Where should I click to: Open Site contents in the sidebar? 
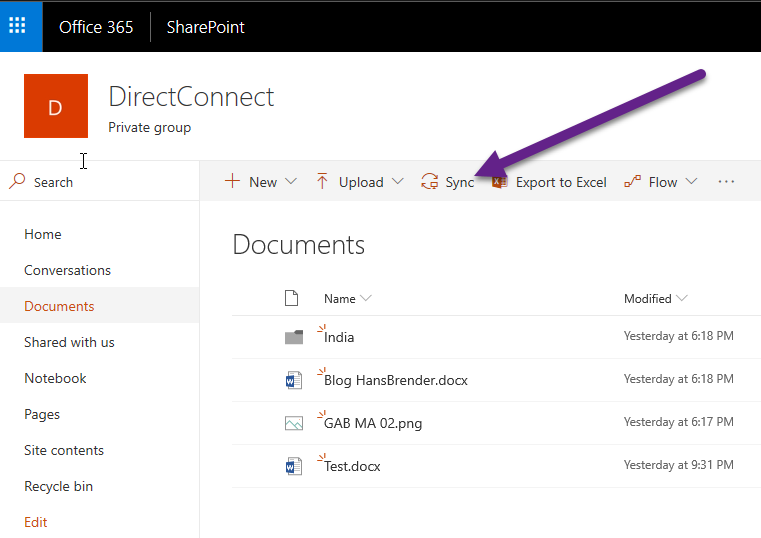point(64,450)
